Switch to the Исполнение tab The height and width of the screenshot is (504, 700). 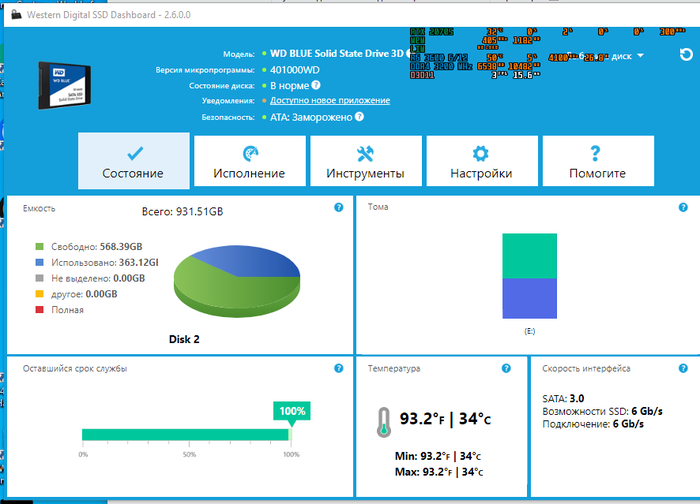pos(249,161)
